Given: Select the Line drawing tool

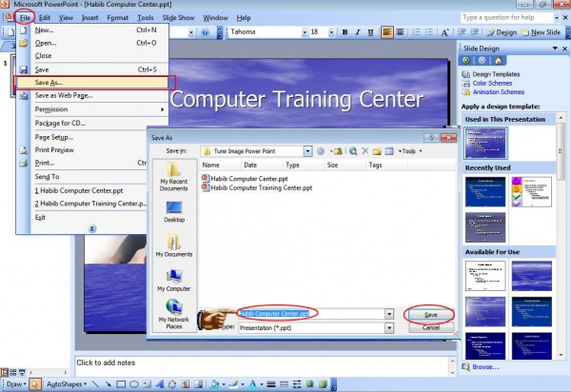Looking at the screenshot, I should click(x=95, y=384).
